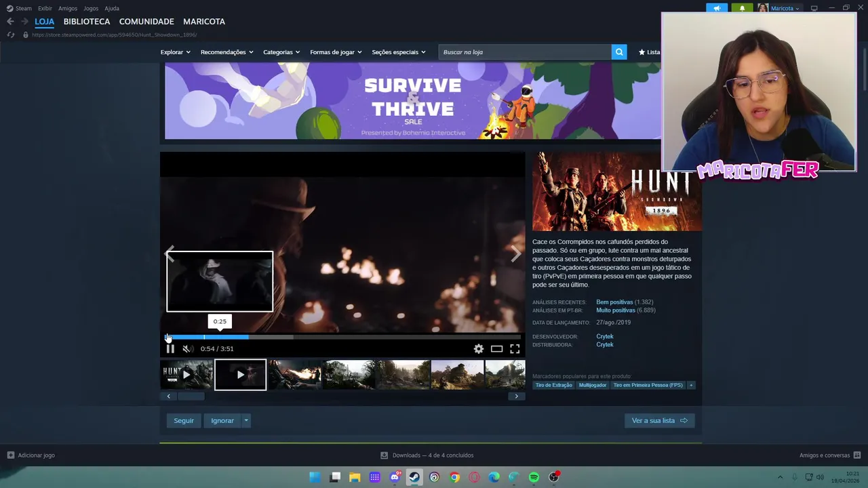The height and width of the screenshot is (488, 868).
Task: Unmute the trailer audio
Action: click(x=187, y=348)
